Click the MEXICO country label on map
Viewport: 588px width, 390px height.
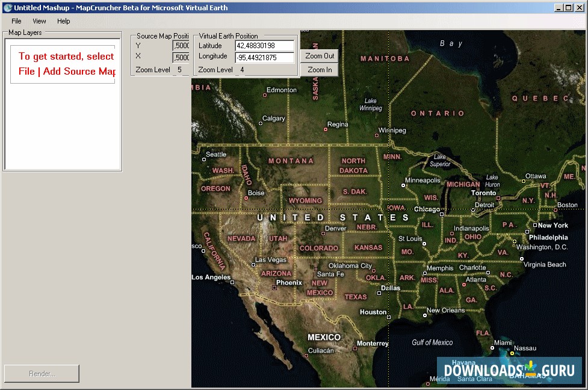324,338
